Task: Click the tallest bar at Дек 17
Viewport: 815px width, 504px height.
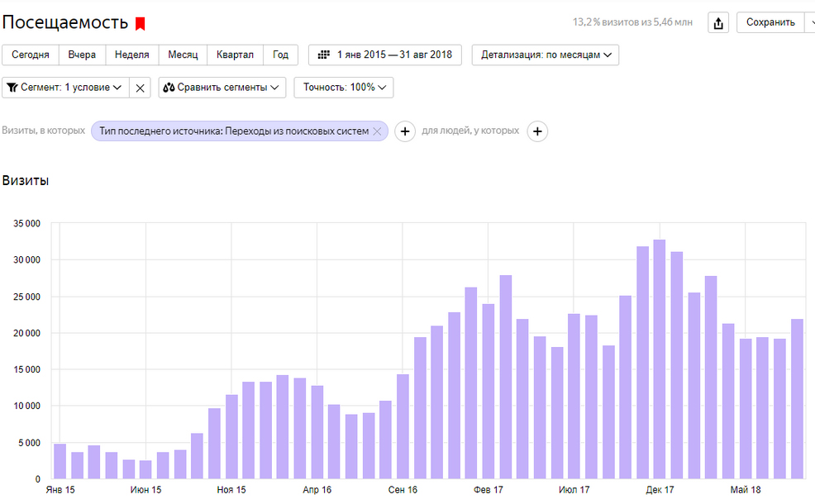Action: (659, 359)
